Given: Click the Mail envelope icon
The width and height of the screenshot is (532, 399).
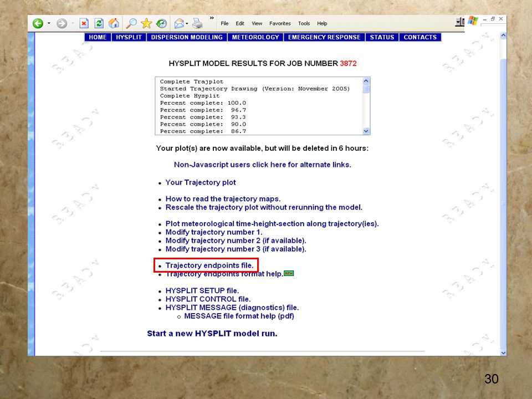Looking at the screenshot, I should 179,23.
